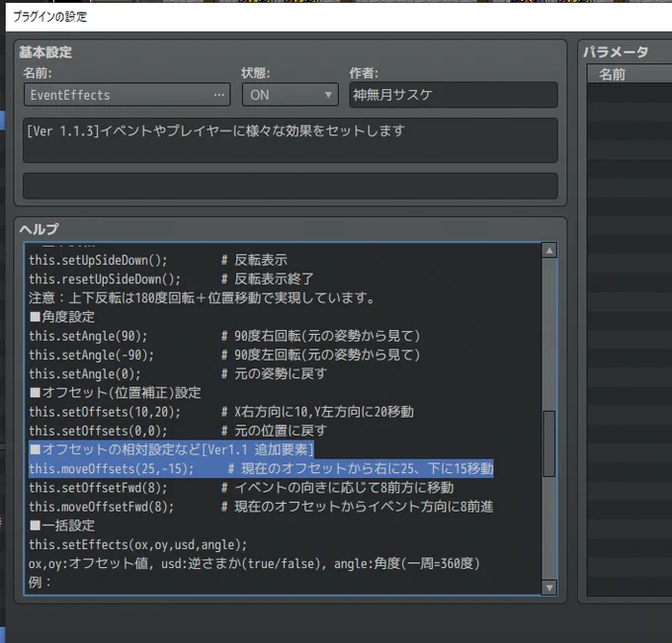Click the help scrollbar down arrow
The width and height of the screenshot is (672, 643).
[x=549, y=588]
